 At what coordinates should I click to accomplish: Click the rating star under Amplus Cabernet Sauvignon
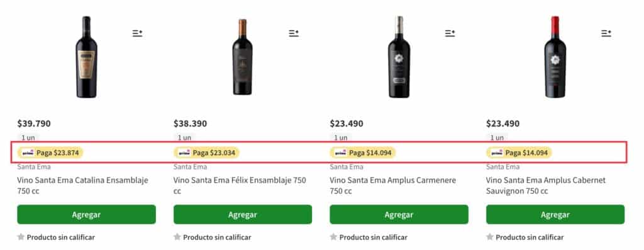tap(490, 237)
